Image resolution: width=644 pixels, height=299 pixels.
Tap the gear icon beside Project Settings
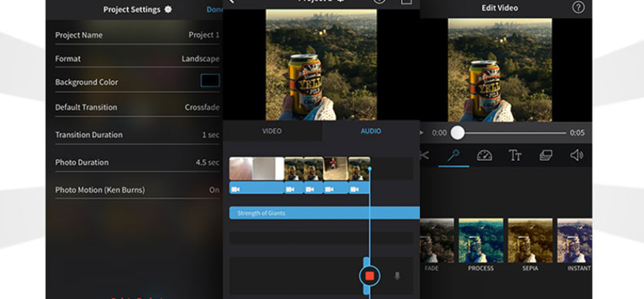click(168, 10)
